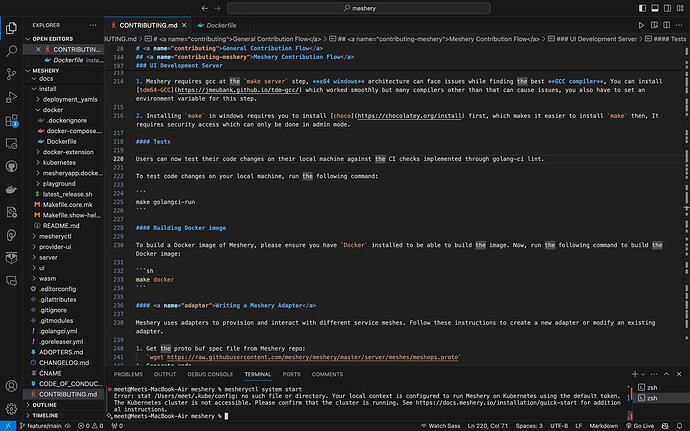The height and width of the screenshot is (431, 690).
Task: Open the terminal launch profile dropdown arrow
Action: 643,374
